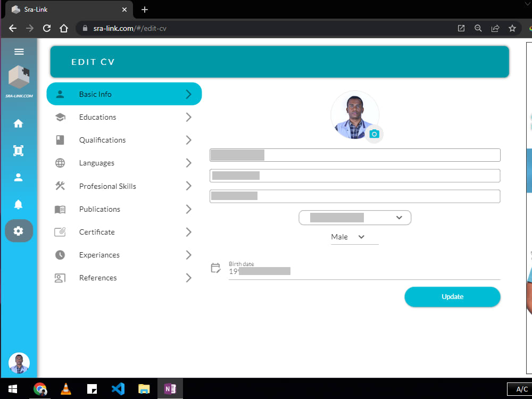Click the Experiances clock icon
The width and height of the screenshot is (532, 399).
[x=60, y=255]
